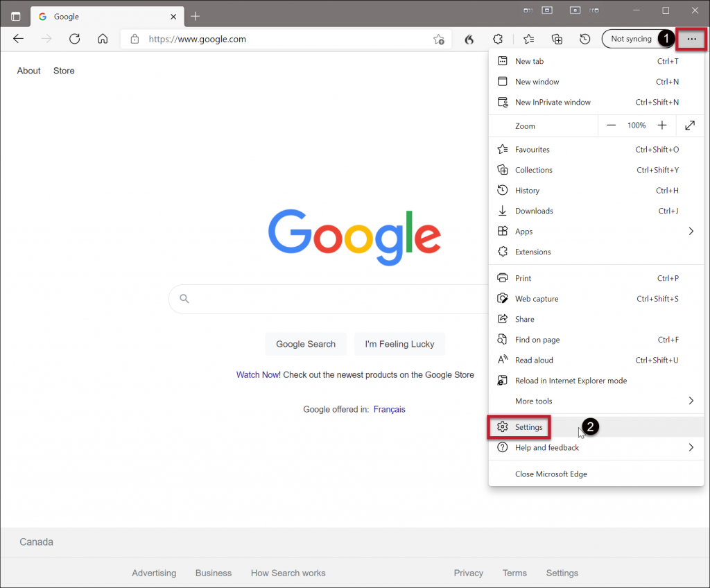Go back using the back arrow

click(18, 39)
